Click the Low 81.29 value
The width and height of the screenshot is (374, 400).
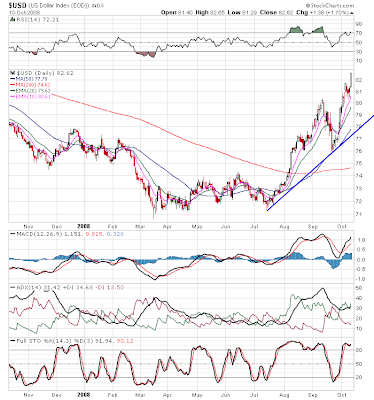coord(242,12)
